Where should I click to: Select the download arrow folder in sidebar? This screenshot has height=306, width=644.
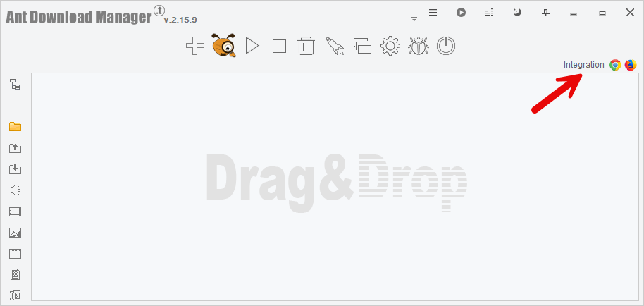pyautogui.click(x=16, y=169)
